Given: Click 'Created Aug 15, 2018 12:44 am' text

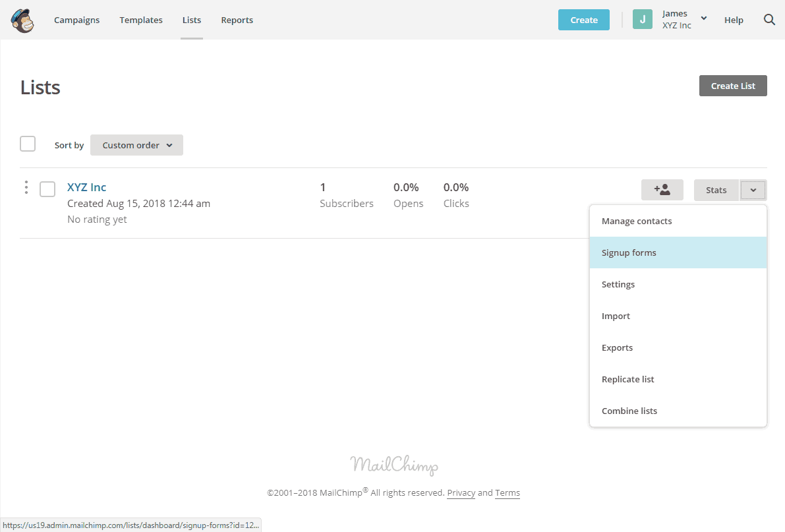Looking at the screenshot, I should pyautogui.click(x=138, y=204).
